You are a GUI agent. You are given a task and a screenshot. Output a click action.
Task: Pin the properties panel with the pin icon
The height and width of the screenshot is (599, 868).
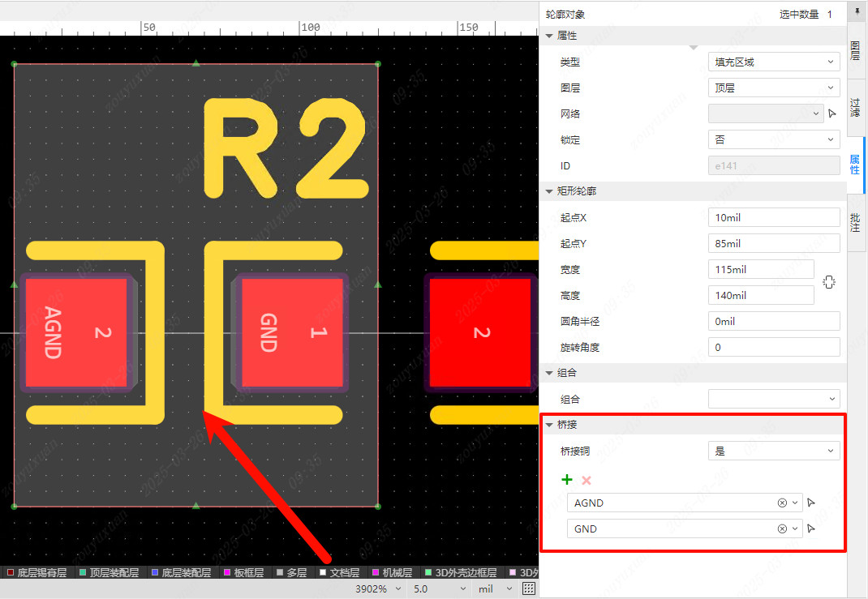click(857, 11)
